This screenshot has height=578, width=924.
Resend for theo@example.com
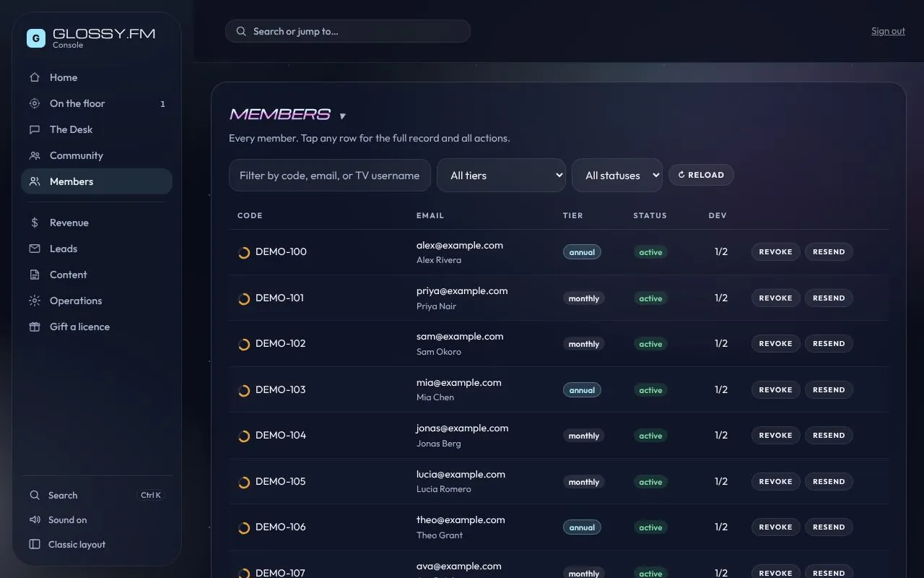coord(829,527)
